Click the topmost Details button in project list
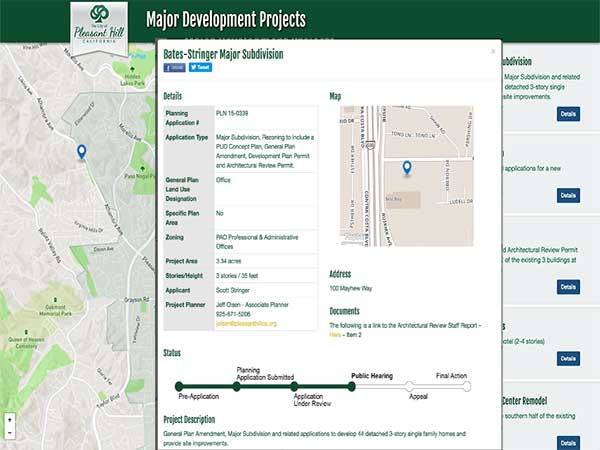This screenshot has height=450, width=600. coord(567,114)
